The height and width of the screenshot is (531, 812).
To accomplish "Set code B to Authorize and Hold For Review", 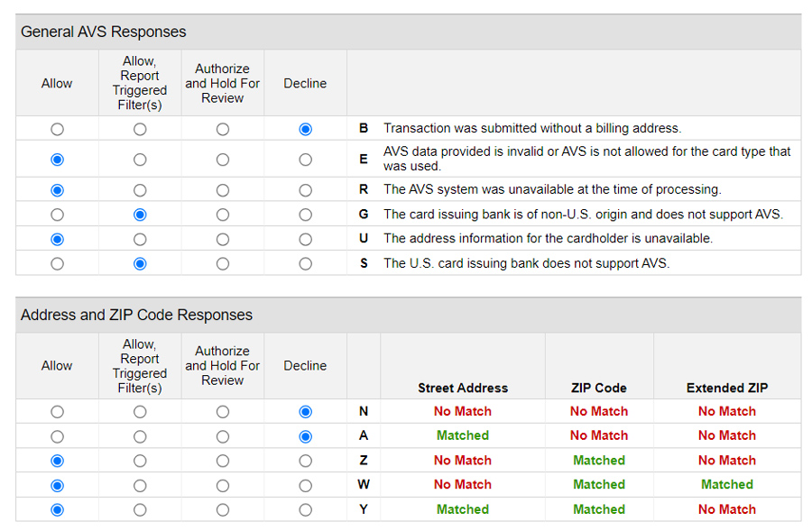I will [x=223, y=129].
